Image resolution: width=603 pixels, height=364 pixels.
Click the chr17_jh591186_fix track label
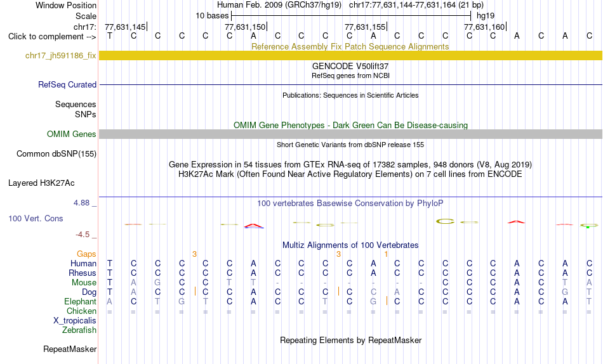click(61, 55)
